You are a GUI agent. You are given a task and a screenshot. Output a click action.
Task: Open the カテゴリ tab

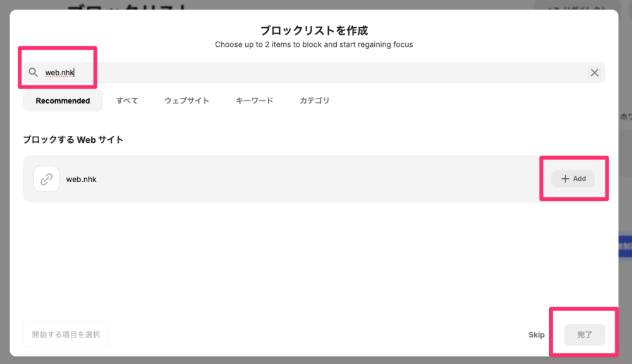tap(314, 100)
